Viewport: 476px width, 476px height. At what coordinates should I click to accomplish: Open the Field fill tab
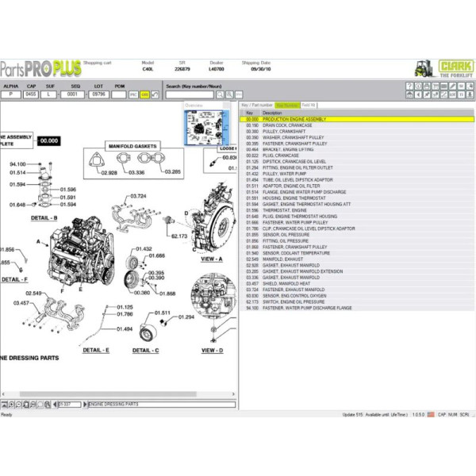click(x=309, y=105)
